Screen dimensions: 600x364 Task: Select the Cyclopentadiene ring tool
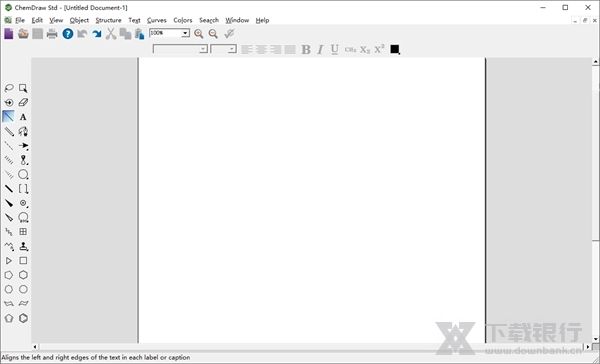click(x=9, y=318)
